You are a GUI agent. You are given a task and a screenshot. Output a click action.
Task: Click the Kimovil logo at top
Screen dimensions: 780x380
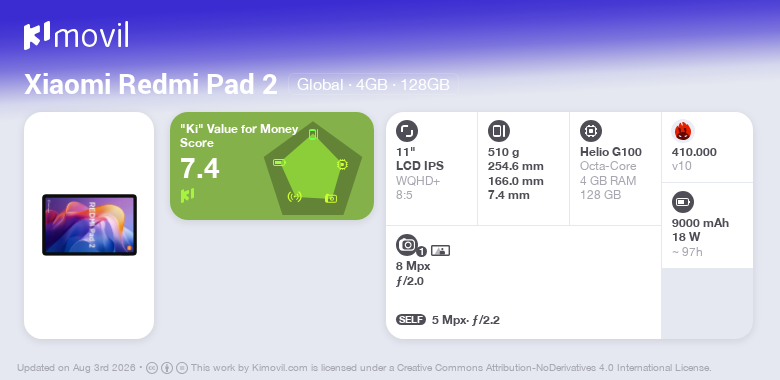77,35
